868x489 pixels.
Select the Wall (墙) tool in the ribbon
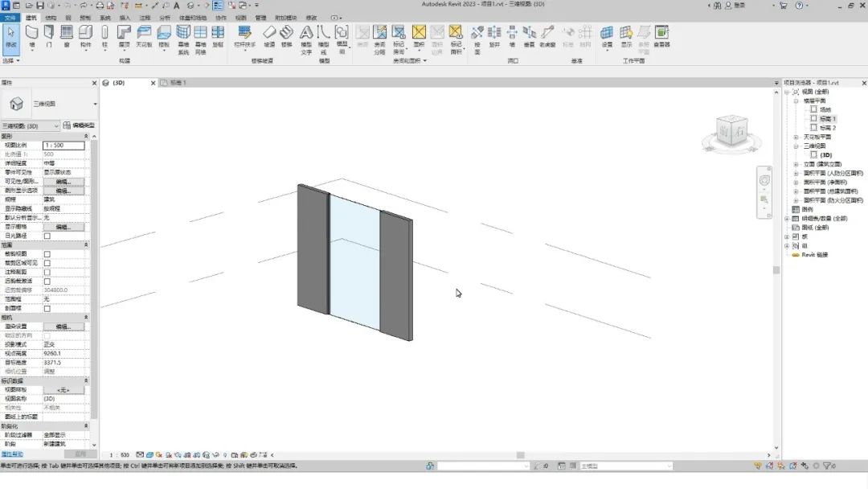[32, 36]
